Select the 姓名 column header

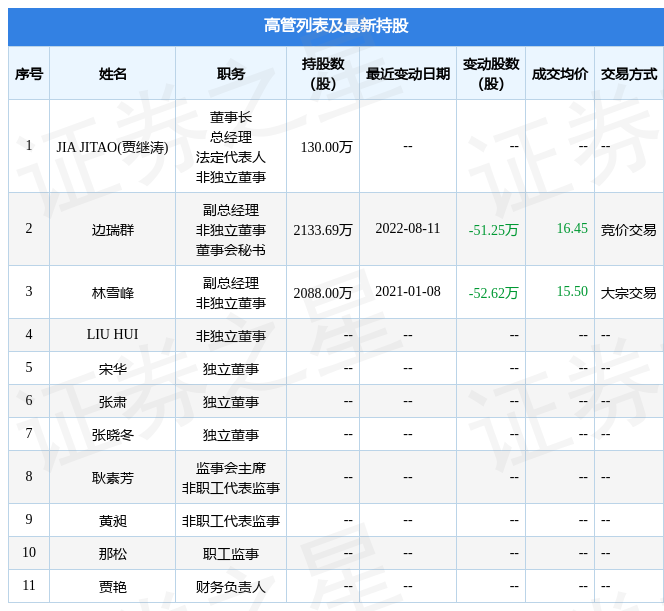pos(113,74)
